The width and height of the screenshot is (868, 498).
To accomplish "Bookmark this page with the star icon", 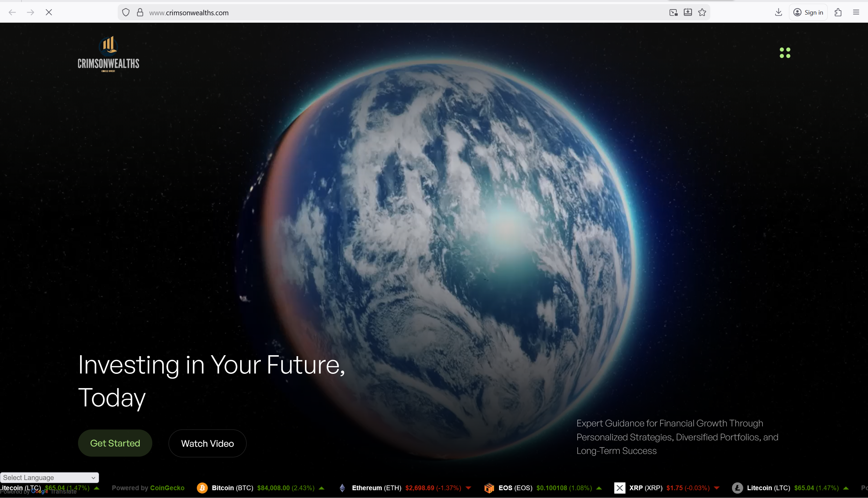I will [702, 13].
